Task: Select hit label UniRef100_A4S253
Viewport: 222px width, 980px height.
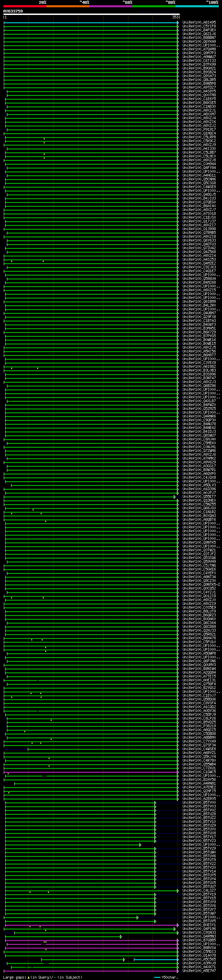Action: 199,259
